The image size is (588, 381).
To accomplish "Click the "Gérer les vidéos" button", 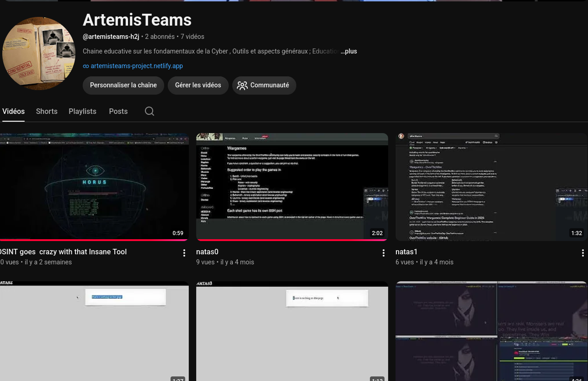I will pyautogui.click(x=198, y=86).
